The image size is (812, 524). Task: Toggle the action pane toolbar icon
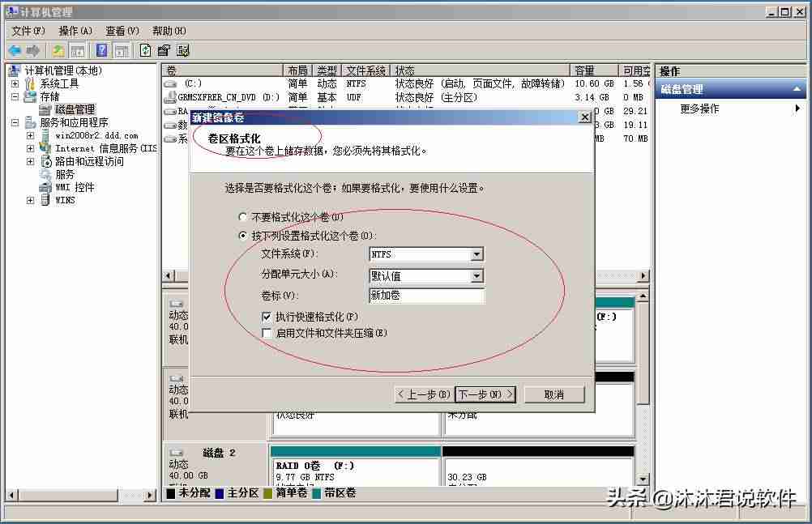(122, 50)
